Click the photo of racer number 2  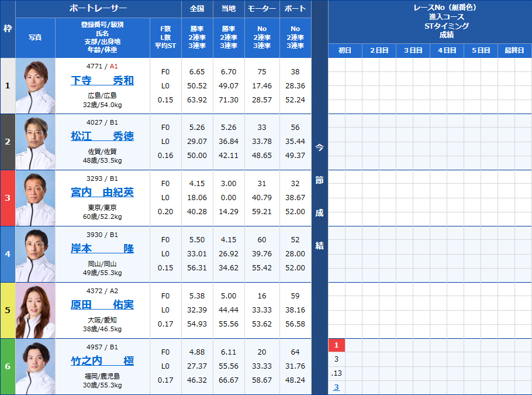36,142
